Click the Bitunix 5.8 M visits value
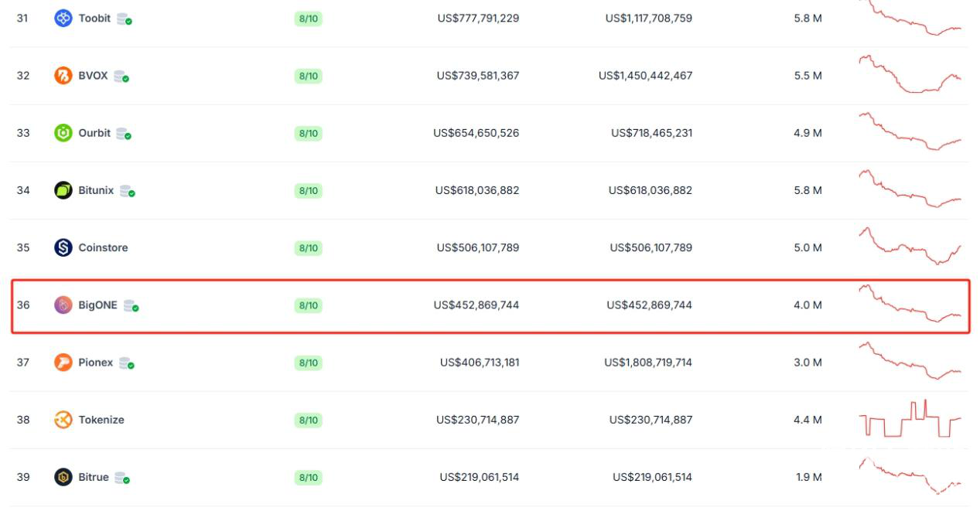 point(808,190)
